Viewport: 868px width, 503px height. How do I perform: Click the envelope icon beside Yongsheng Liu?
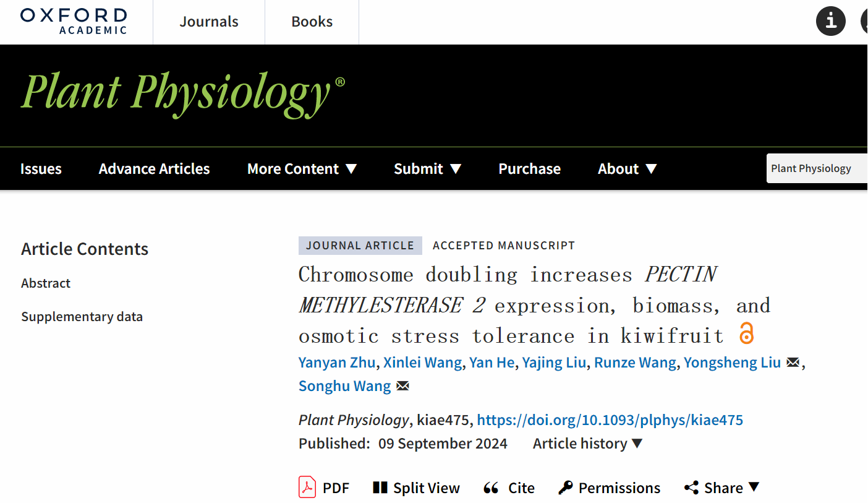[x=793, y=363]
